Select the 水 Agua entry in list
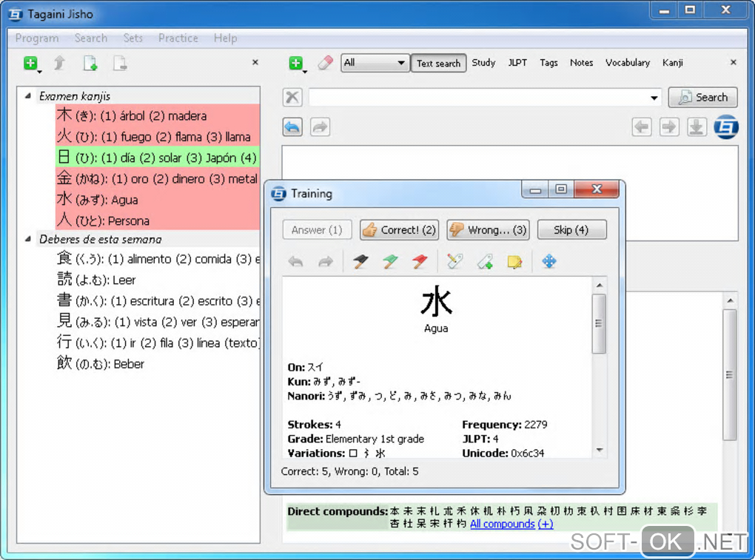 coord(158,200)
